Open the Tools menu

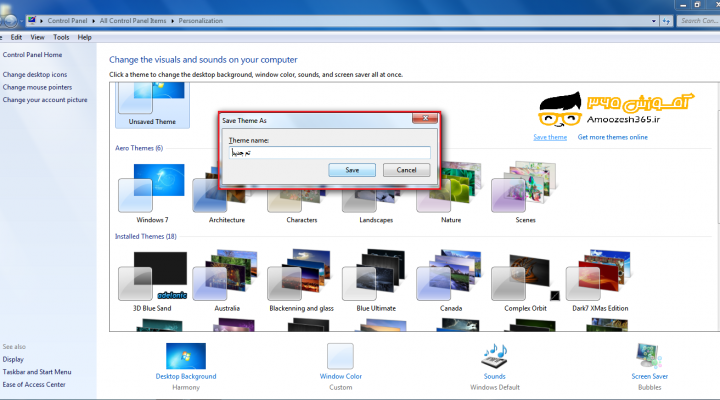(x=61, y=37)
